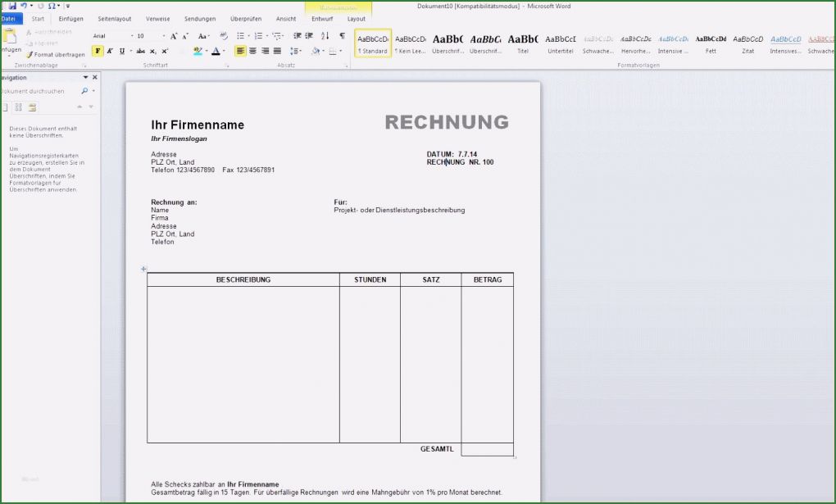Switch to the Einfügen ribbon tab
The width and height of the screenshot is (836, 504).
click(x=70, y=18)
